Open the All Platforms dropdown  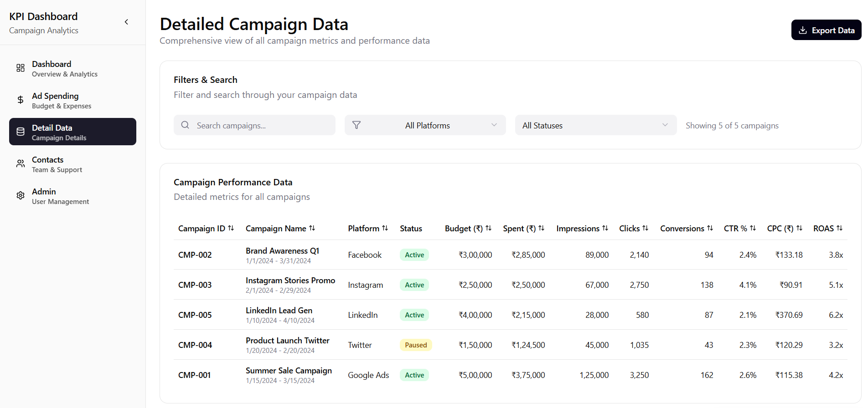point(425,125)
